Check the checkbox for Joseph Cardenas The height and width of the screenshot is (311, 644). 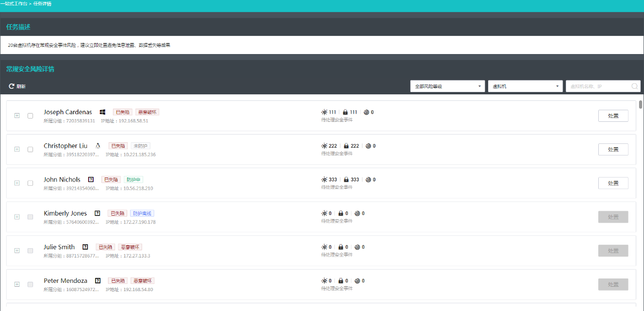click(x=30, y=116)
